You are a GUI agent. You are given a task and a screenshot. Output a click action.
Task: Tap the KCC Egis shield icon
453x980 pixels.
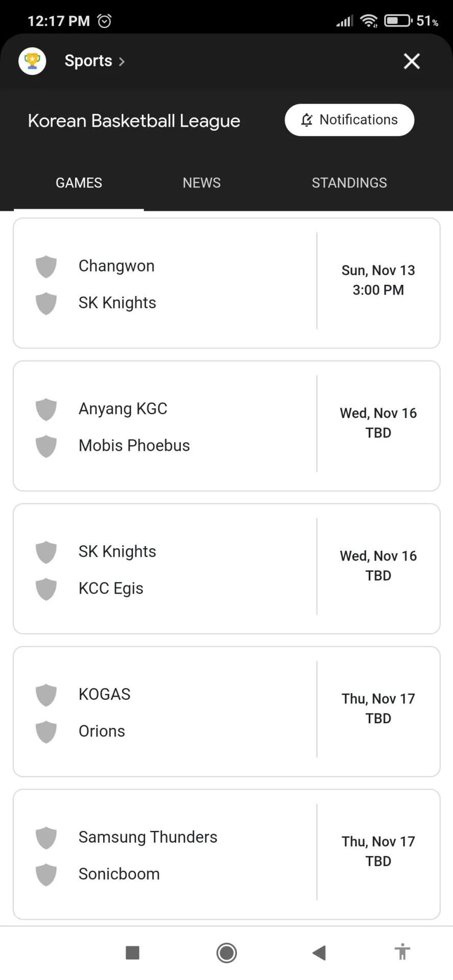[46, 589]
